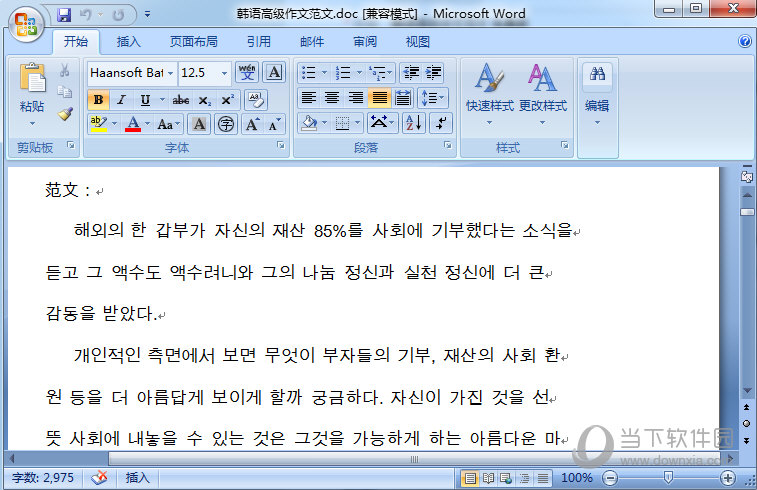
Task: Open the 邮件 ribbon tab
Action: pyautogui.click(x=312, y=42)
